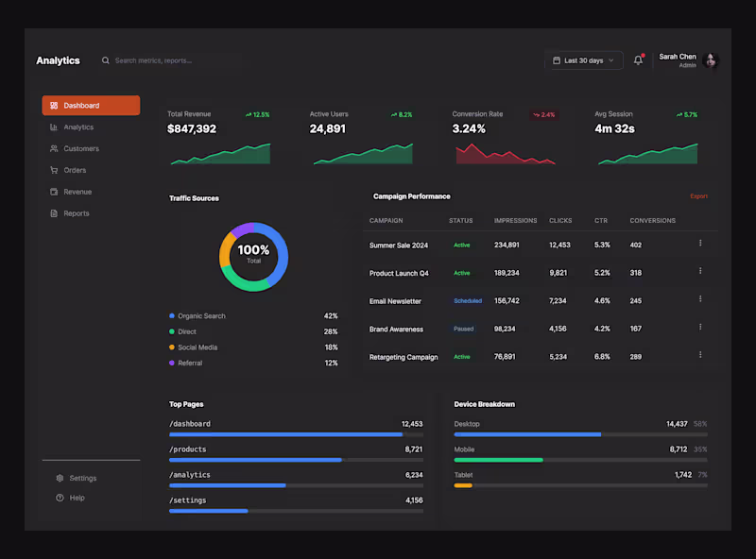This screenshot has width=756, height=559.
Task: Click the calendar icon in date filter
Action: [x=557, y=60]
